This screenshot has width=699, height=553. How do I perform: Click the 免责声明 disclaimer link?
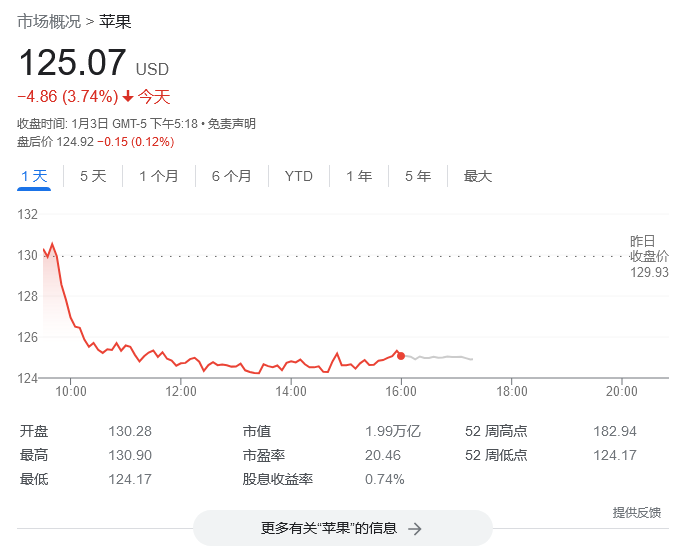pyautogui.click(x=232, y=124)
